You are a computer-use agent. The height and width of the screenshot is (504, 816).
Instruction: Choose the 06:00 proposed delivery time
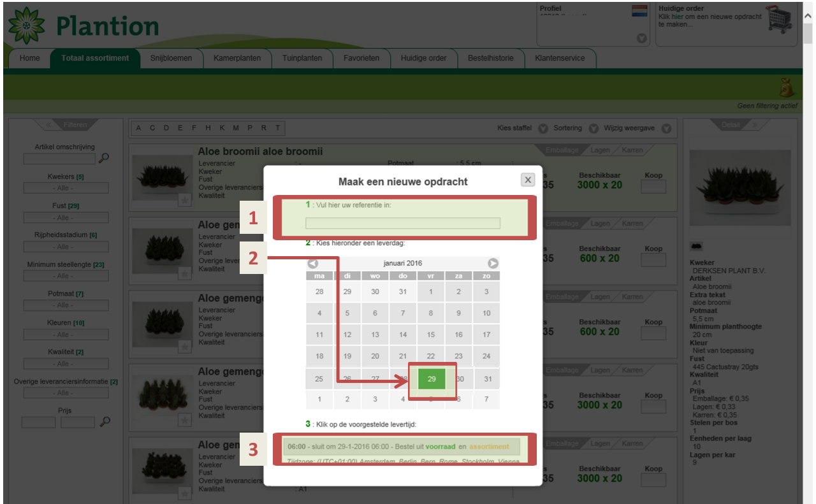tap(402, 447)
